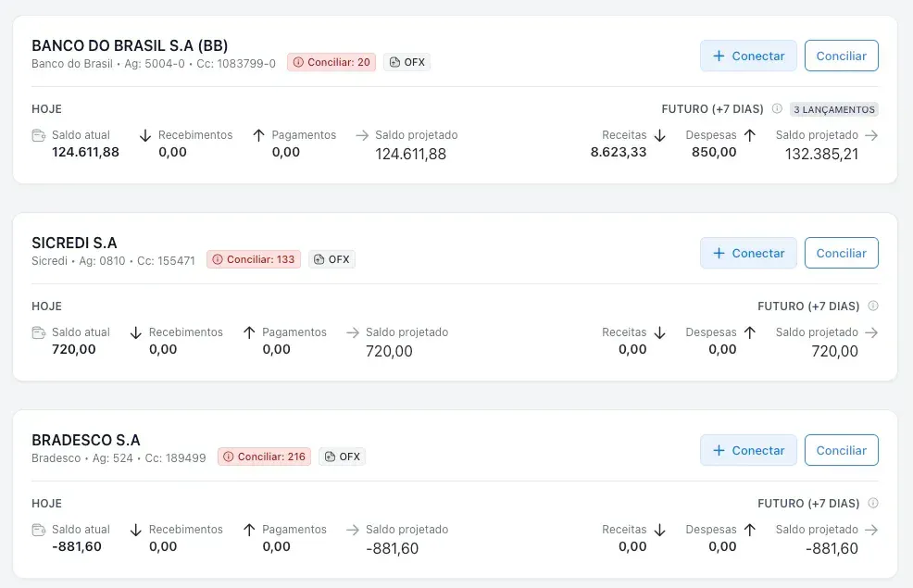This screenshot has height=588, width=913.
Task: Click Receitas down-arrow icon in Banco do Brasil card
Action: point(659,135)
